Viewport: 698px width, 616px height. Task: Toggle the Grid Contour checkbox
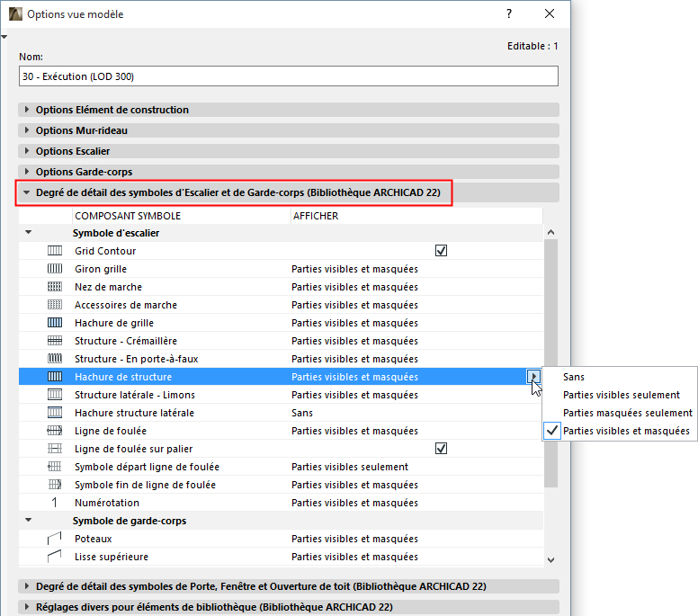(x=441, y=251)
